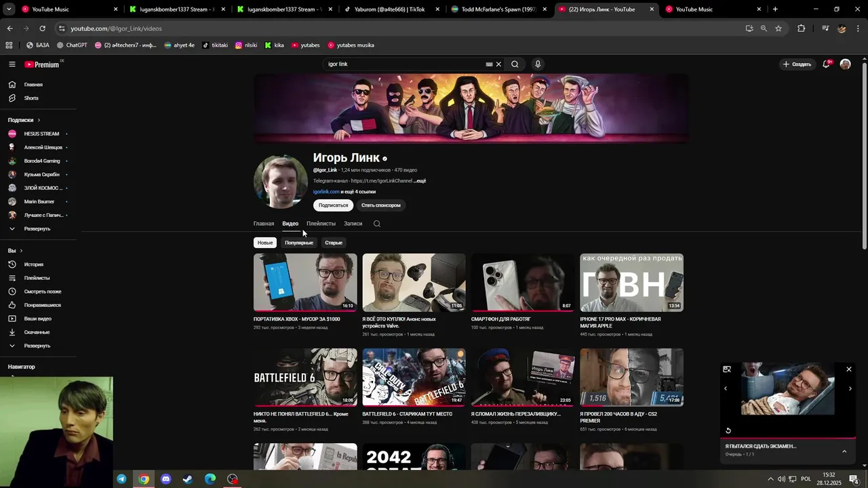Image resolution: width=868 pixels, height=488 pixels.
Task: Focus the YouTube search field
Action: pos(403,64)
